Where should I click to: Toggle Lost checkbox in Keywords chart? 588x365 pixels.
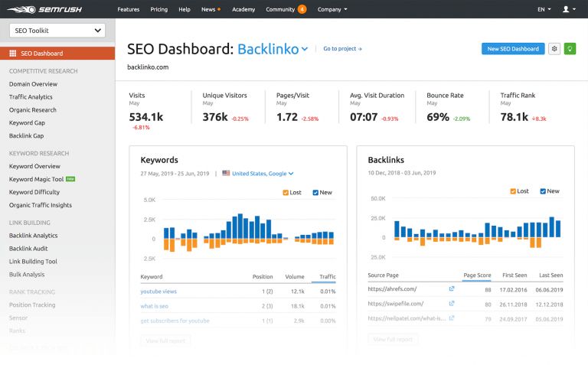[x=286, y=193]
